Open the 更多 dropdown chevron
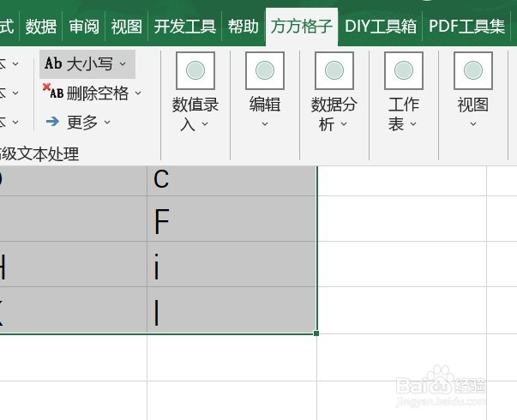The width and height of the screenshot is (517, 420). [x=107, y=122]
